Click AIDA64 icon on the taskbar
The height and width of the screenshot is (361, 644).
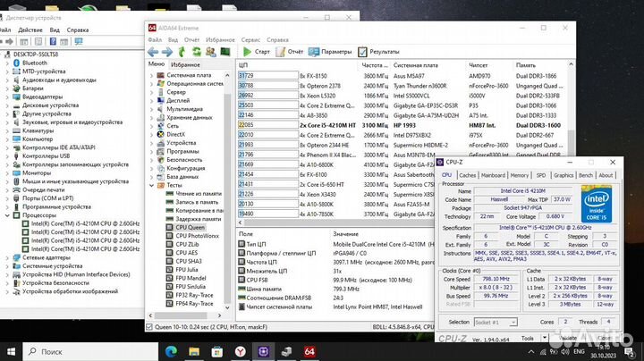pyautogui.click(x=309, y=351)
